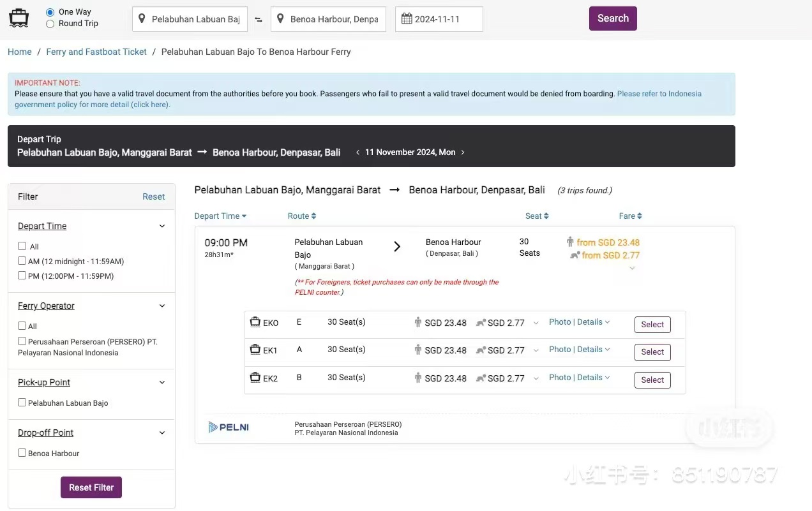
Task: Open Photo | Details for EK1
Action: [580, 350]
